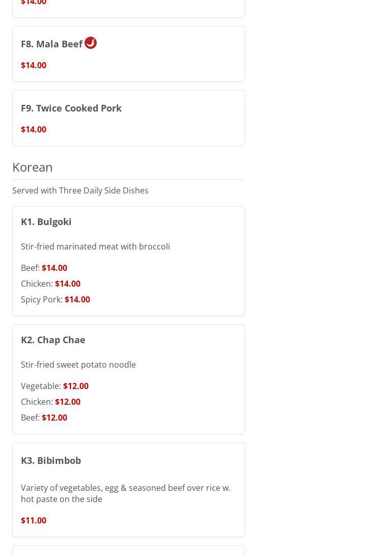Open the F8. Mala Beef item

tap(51, 44)
